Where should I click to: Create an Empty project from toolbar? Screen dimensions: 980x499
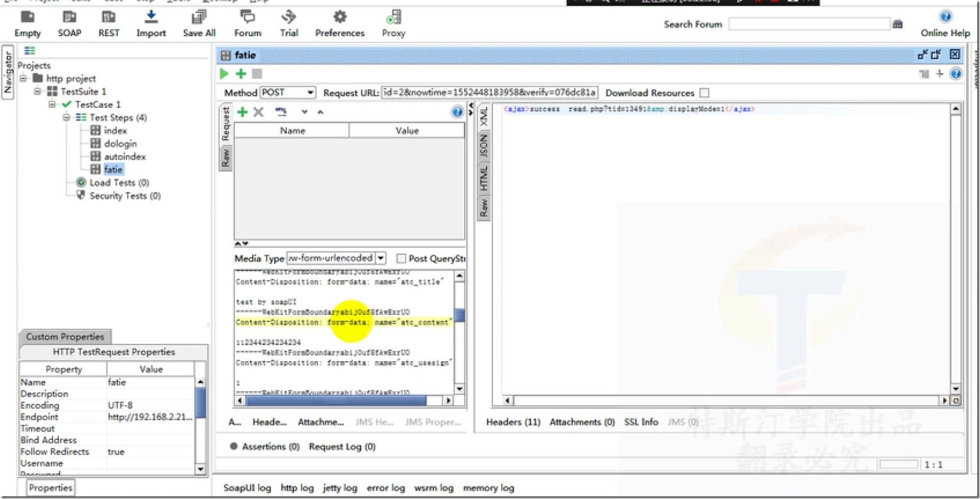(27, 24)
